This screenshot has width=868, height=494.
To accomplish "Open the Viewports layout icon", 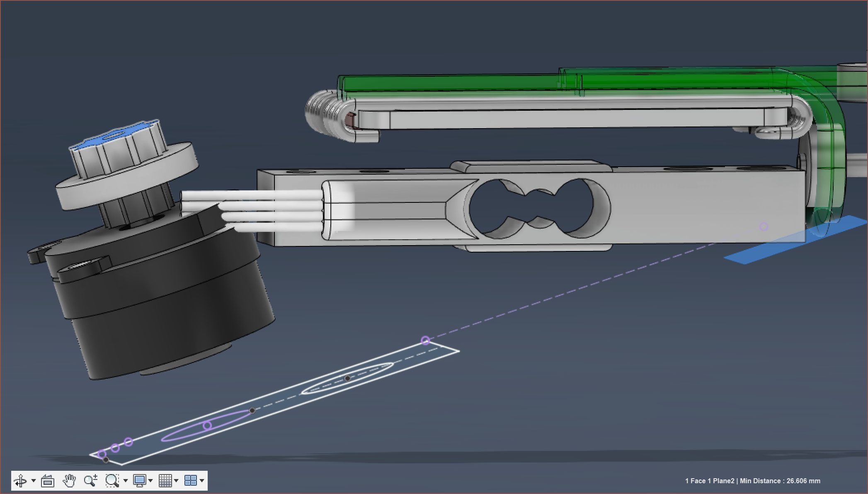I will (x=191, y=481).
